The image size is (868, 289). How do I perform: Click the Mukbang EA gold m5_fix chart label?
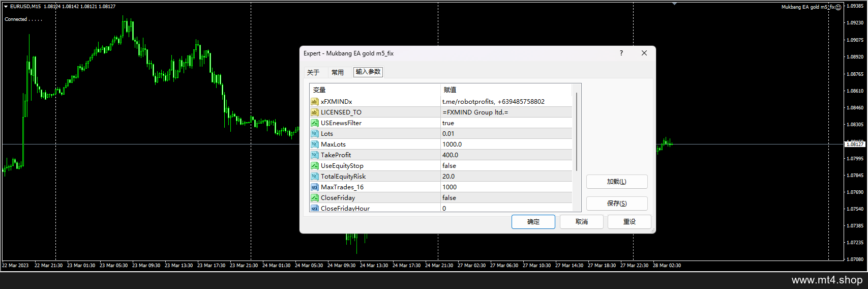(x=808, y=7)
